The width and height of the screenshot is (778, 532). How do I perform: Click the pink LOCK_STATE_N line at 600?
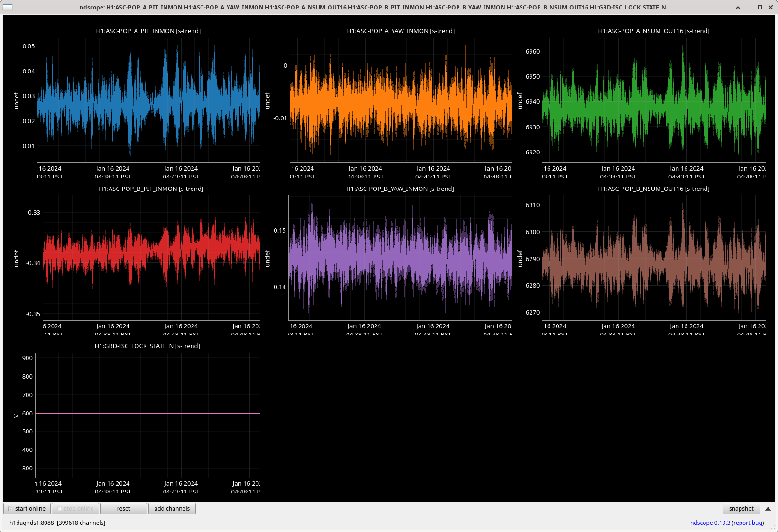[147, 413]
